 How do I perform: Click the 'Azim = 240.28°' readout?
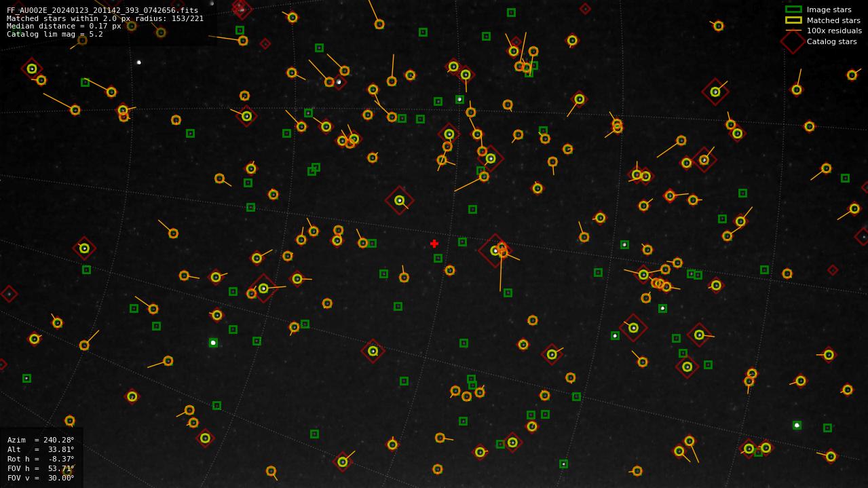click(x=41, y=440)
